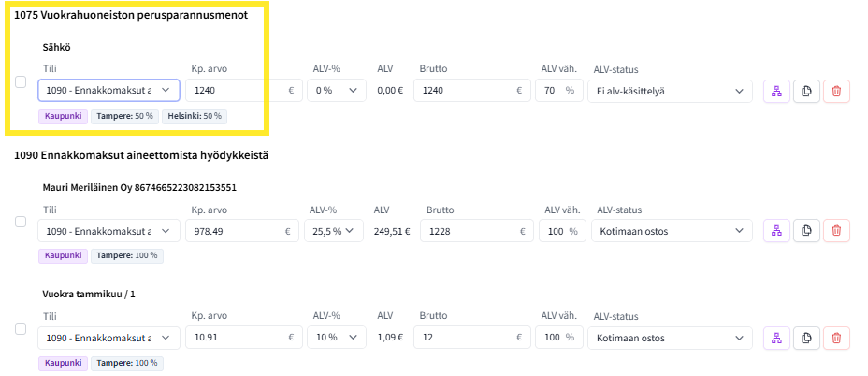Click the Helsinki: 50 % tag
Image resolution: width=868 pixels, height=376 pixels.
pyautogui.click(x=193, y=116)
